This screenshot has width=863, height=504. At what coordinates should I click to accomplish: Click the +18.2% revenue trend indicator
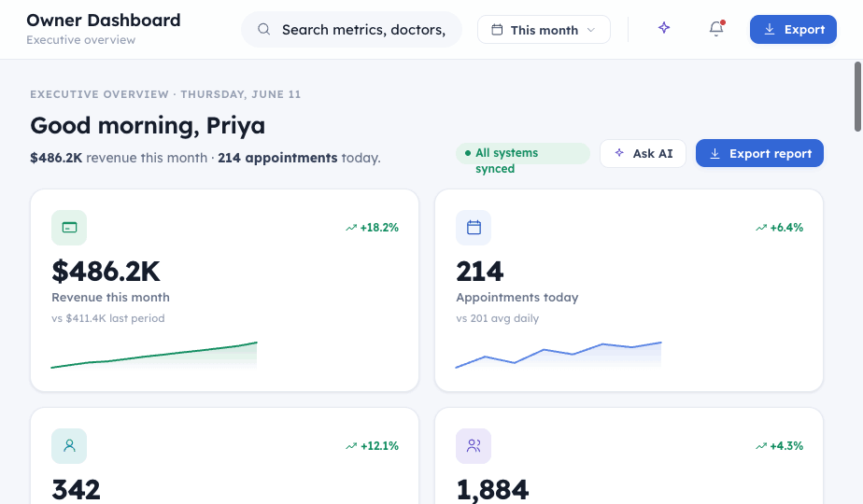(372, 227)
